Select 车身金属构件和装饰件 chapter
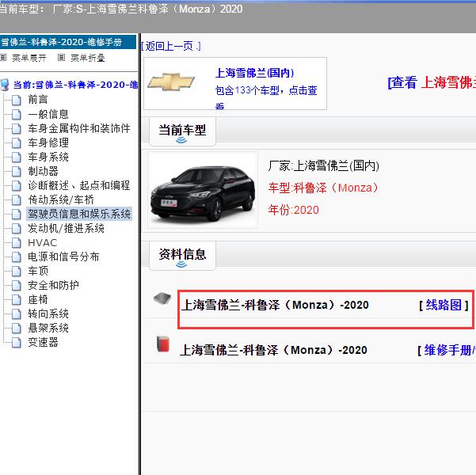Image resolution: width=476 pixels, height=475 pixels. click(x=79, y=128)
